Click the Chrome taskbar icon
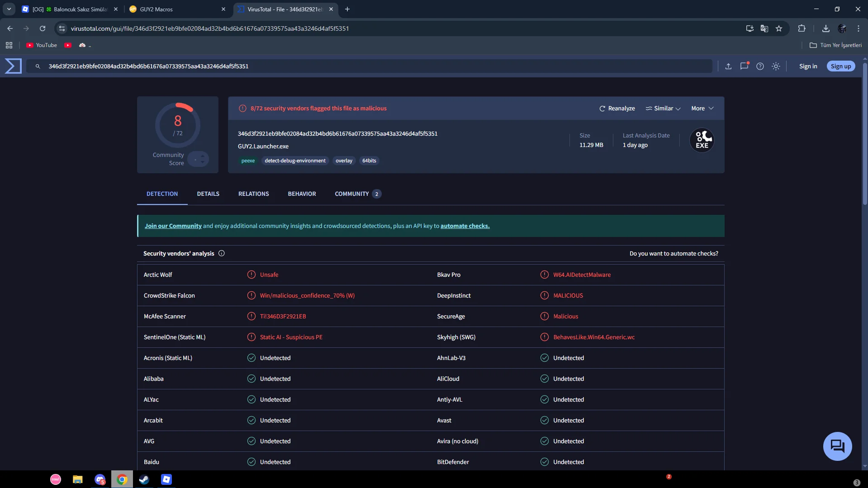The image size is (868, 488). (x=122, y=479)
